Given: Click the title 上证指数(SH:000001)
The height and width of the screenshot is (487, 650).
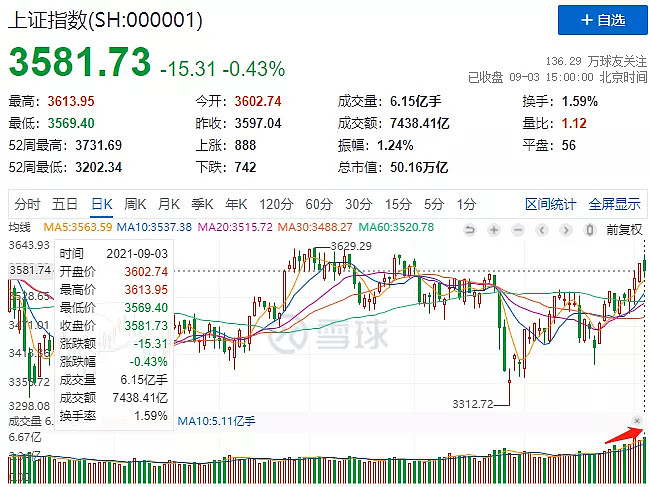Looking at the screenshot, I should (x=105, y=19).
